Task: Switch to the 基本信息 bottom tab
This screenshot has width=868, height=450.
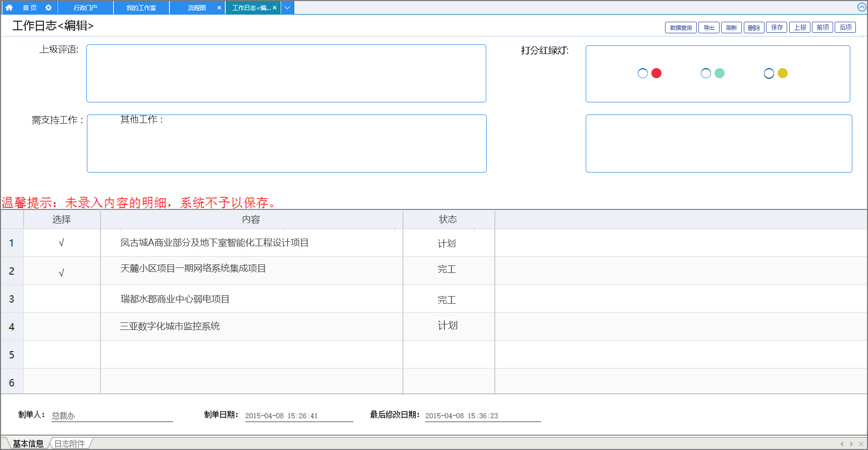Action: [28, 443]
